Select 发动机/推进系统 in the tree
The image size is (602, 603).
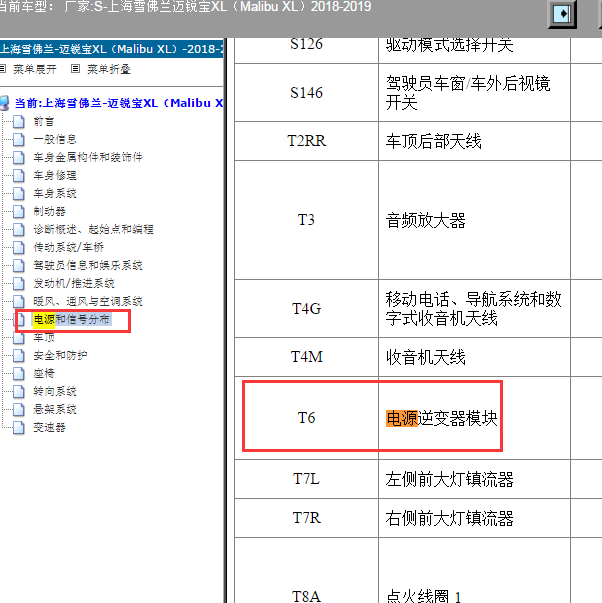74,283
